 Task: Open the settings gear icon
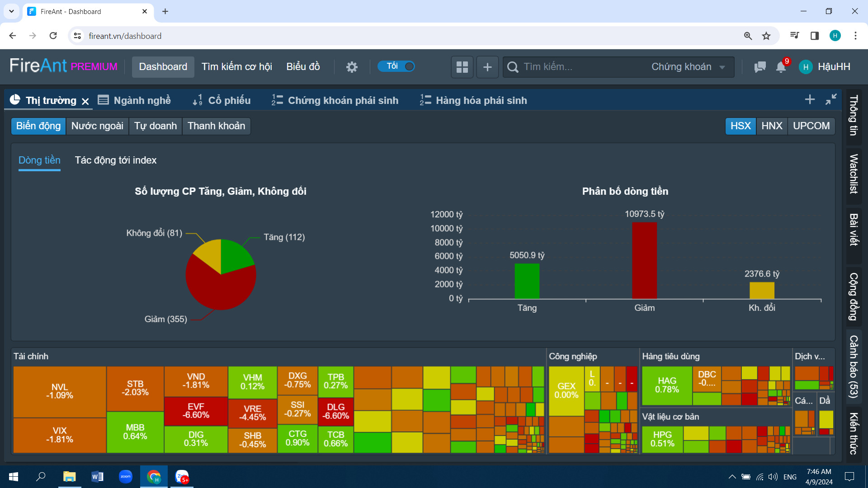pos(352,67)
